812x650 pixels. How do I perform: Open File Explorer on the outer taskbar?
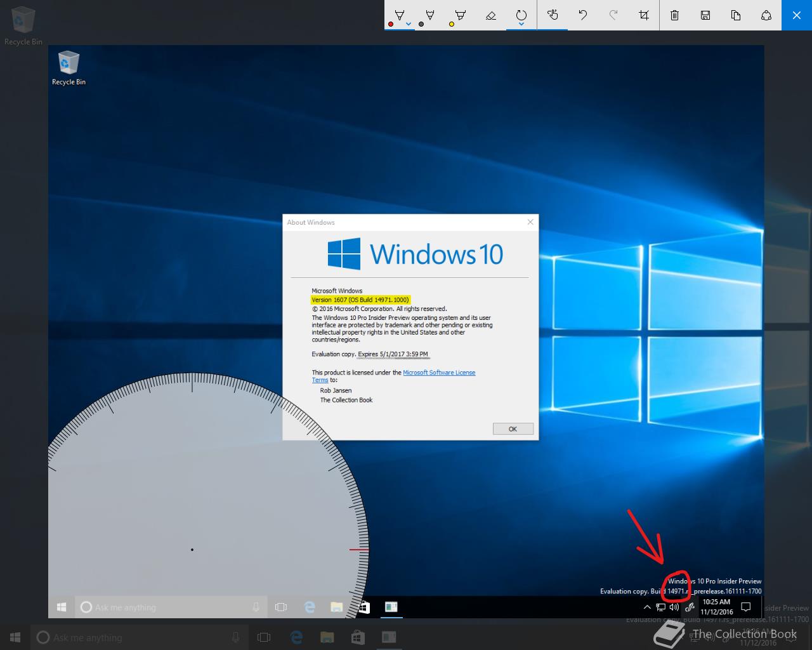(327, 637)
